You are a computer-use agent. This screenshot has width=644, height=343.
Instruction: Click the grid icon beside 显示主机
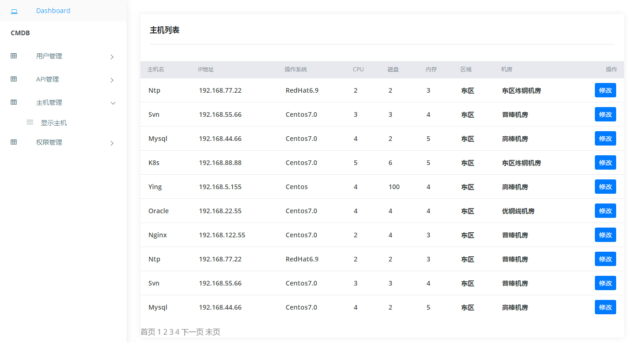point(30,122)
